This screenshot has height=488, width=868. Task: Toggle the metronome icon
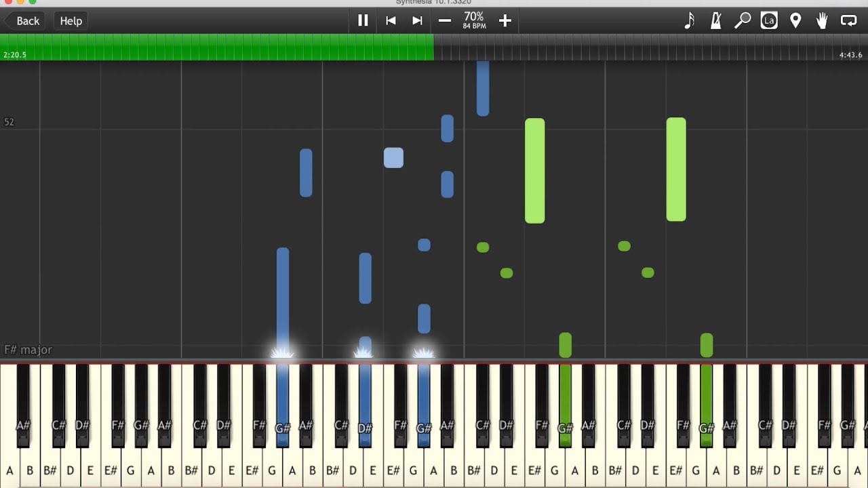(x=716, y=21)
